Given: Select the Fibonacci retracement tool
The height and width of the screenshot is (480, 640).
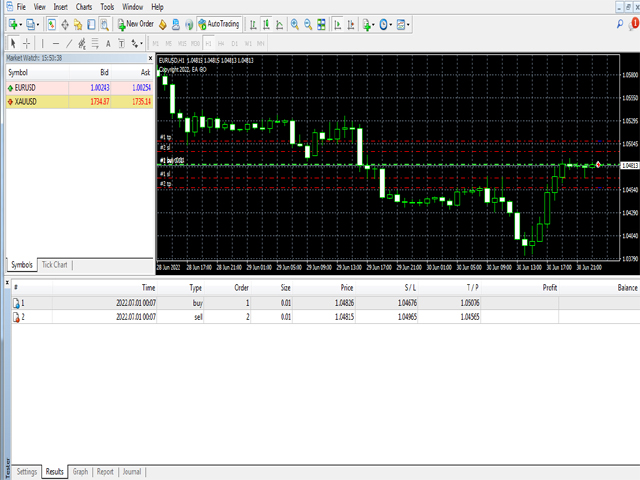Looking at the screenshot, I should 95,43.
